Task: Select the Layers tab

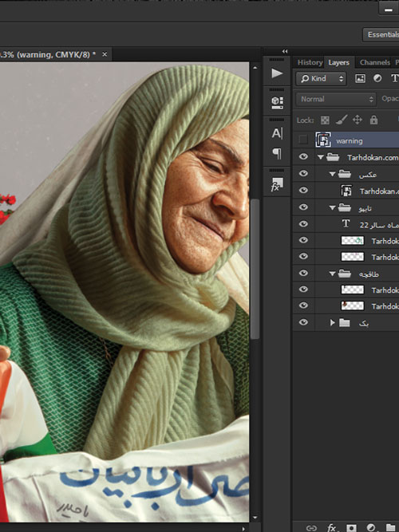Action: click(338, 62)
